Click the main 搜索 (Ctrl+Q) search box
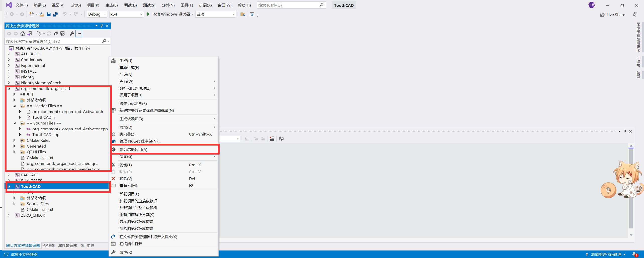Viewport: 644px width, 258px height. click(291, 5)
